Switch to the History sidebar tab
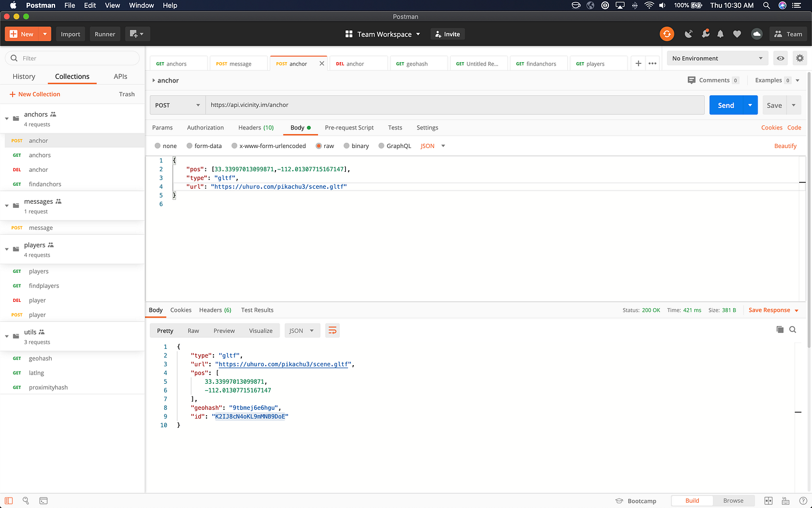 point(24,77)
